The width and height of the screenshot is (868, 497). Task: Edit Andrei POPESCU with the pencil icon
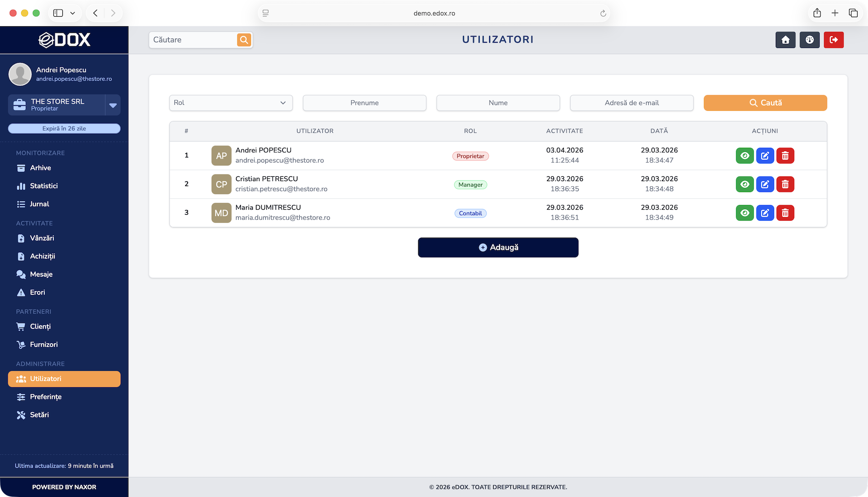[x=765, y=156]
